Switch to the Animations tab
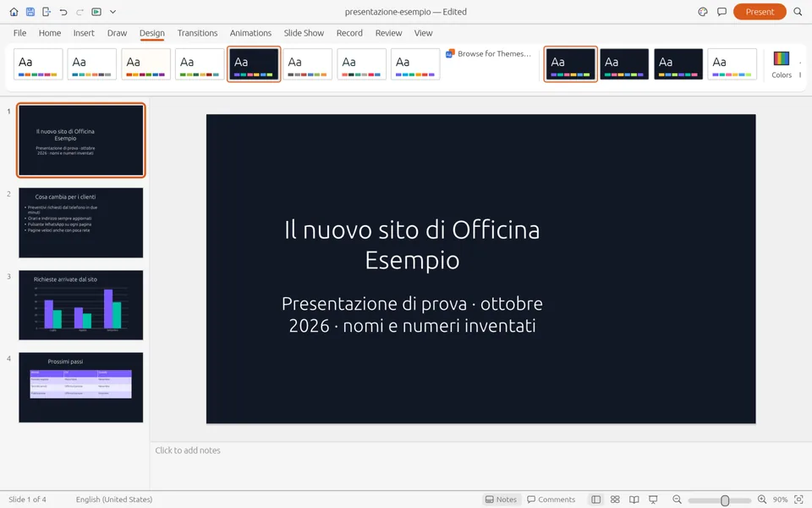This screenshot has width=812, height=508. click(250, 33)
